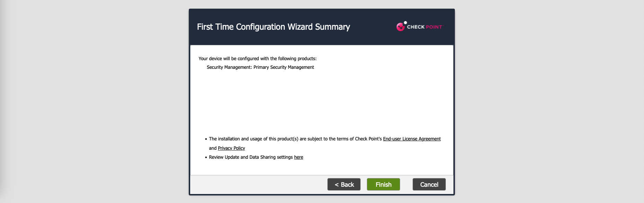644x203 pixels.
Task: Click the 'here' Data Sharing settings link
Action: 298,157
